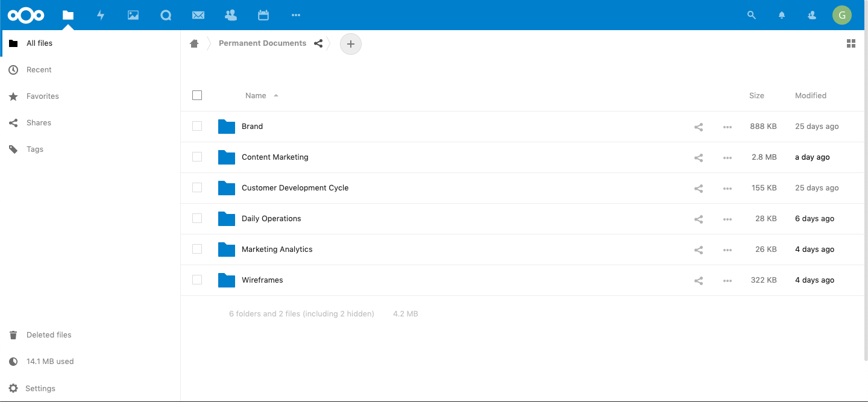Open more actions for Customer Development Cycle
Image resolution: width=868 pixels, height=402 pixels.
pyautogui.click(x=728, y=188)
